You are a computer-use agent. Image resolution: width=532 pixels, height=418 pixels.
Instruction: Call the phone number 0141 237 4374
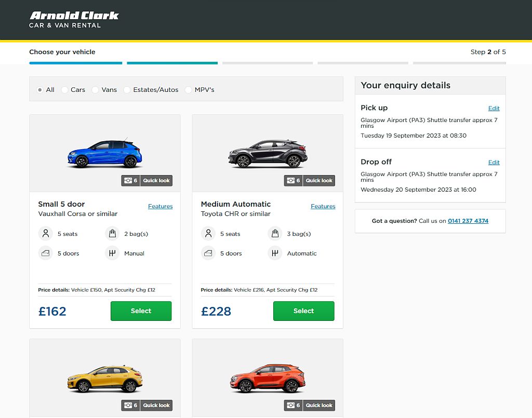pos(468,221)
